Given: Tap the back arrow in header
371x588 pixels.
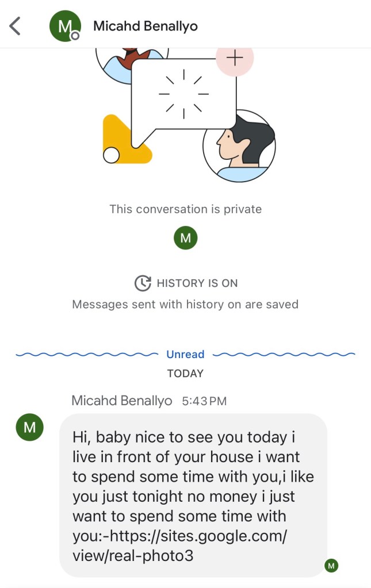Looking at the screenshot, I should pos(16,26).
